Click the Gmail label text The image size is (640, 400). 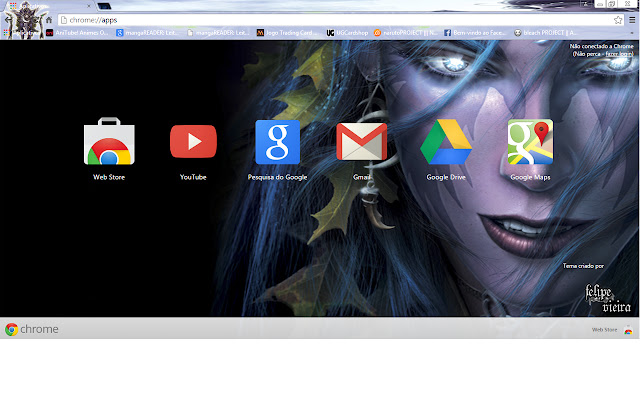pos(362,177)
